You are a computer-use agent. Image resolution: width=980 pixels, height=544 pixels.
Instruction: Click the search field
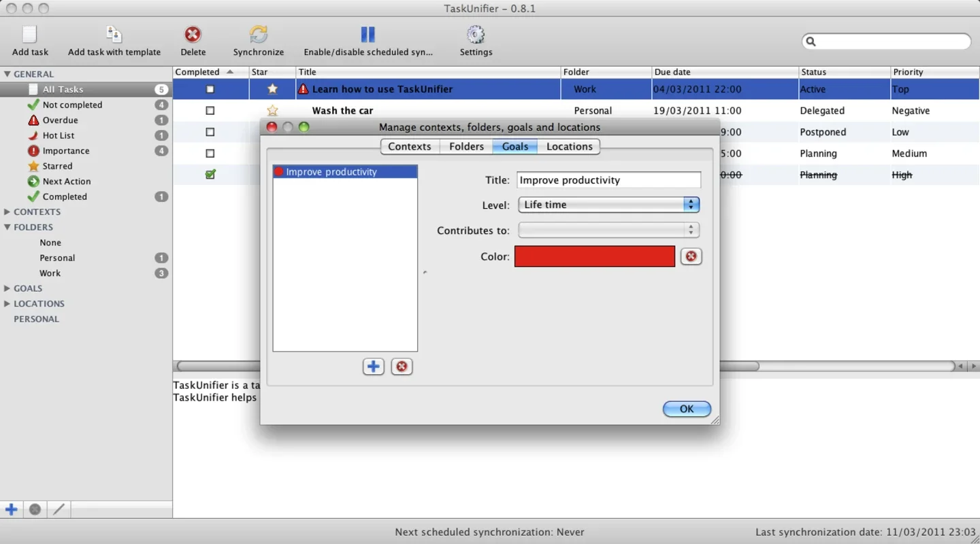(x=886, y=41)
